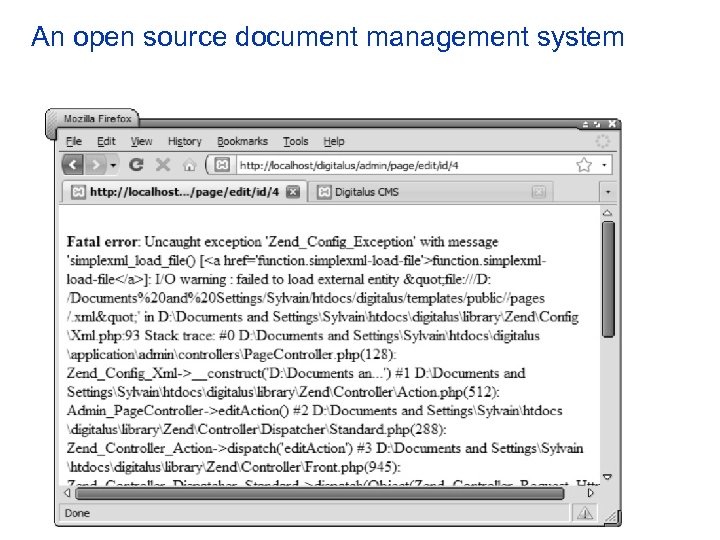Click 'Zend_Config_Exception' in the error message

(341, 242)
